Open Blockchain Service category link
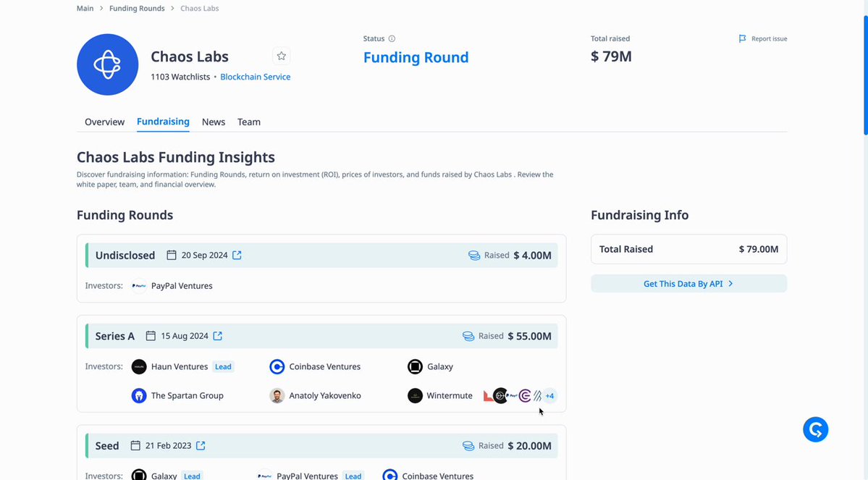The width and height of the screenshot is (868, 480). pyautogui.click(x=256, y=77)
